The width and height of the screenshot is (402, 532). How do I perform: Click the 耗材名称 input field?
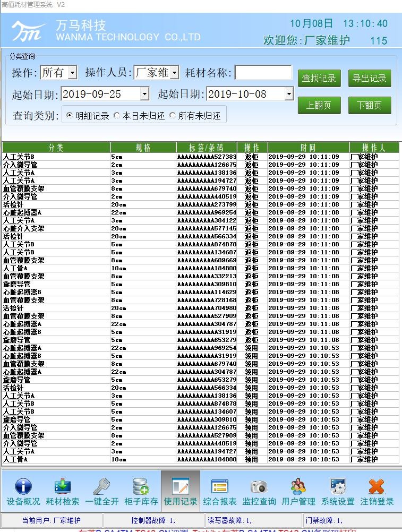(263, 73)
